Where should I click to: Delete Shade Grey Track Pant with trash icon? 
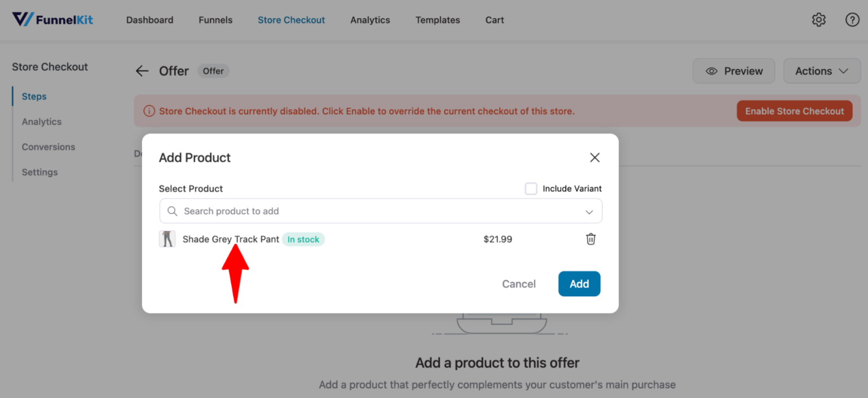point(591,239)
